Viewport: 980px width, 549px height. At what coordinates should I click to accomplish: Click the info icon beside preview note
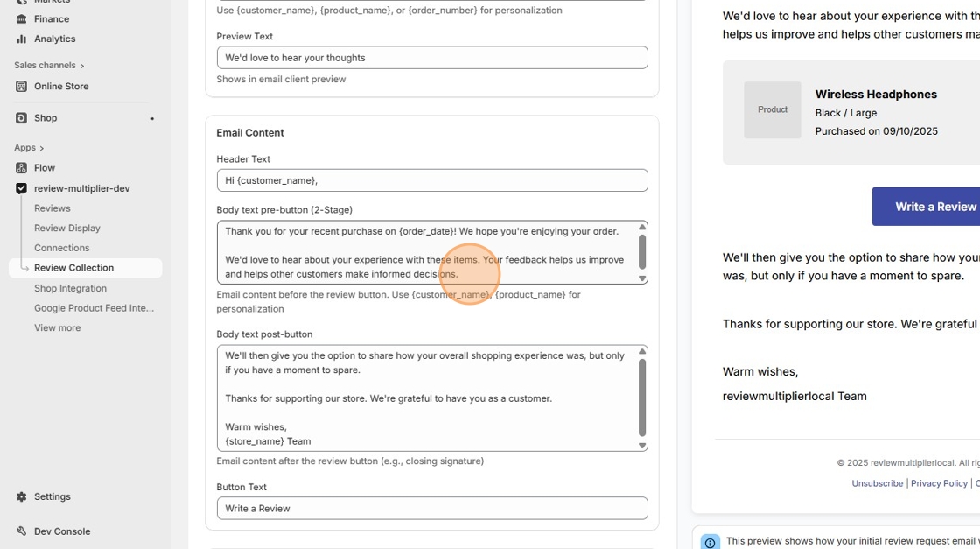pos(710,543)
